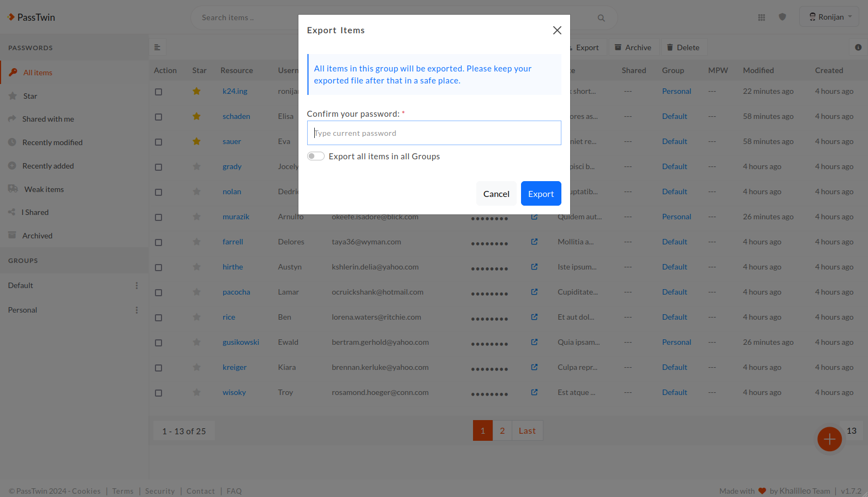Screen dimensions: 868x497
Task: Star the kreiger item
Action: point(196,367)
